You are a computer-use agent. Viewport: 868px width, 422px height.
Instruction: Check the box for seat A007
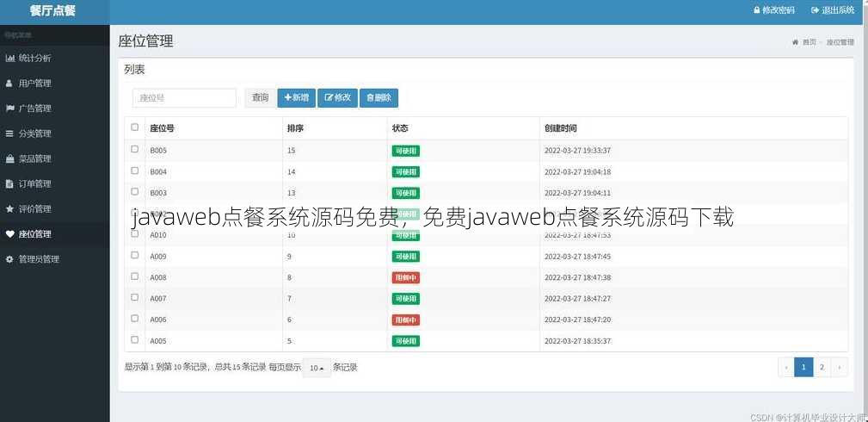pos(134,297)
